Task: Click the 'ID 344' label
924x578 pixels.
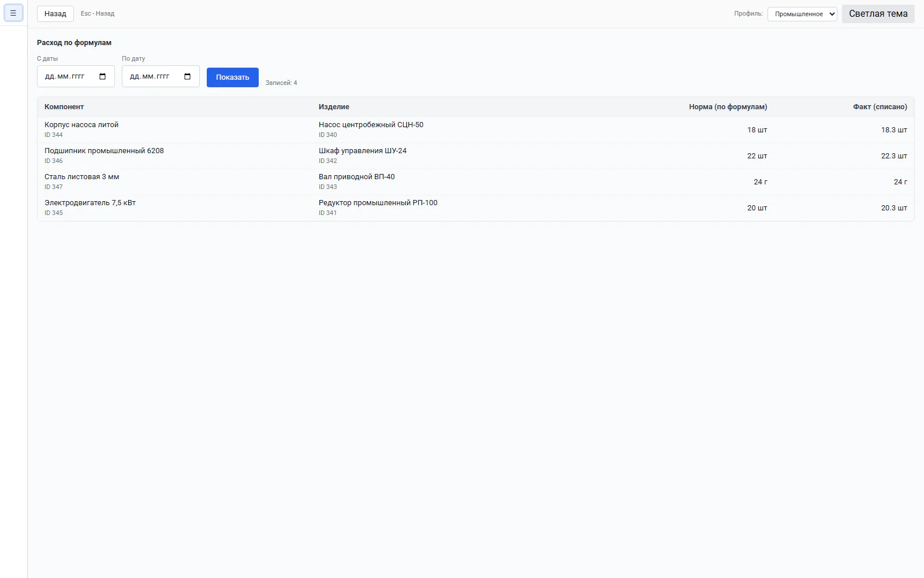Action: pos(54,135)
